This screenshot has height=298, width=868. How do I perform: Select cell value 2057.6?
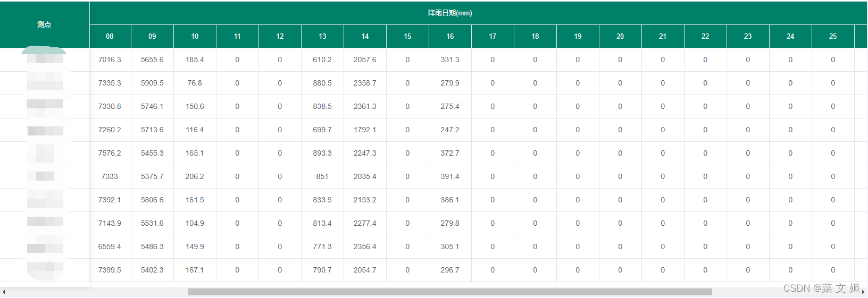click(365, 59)
